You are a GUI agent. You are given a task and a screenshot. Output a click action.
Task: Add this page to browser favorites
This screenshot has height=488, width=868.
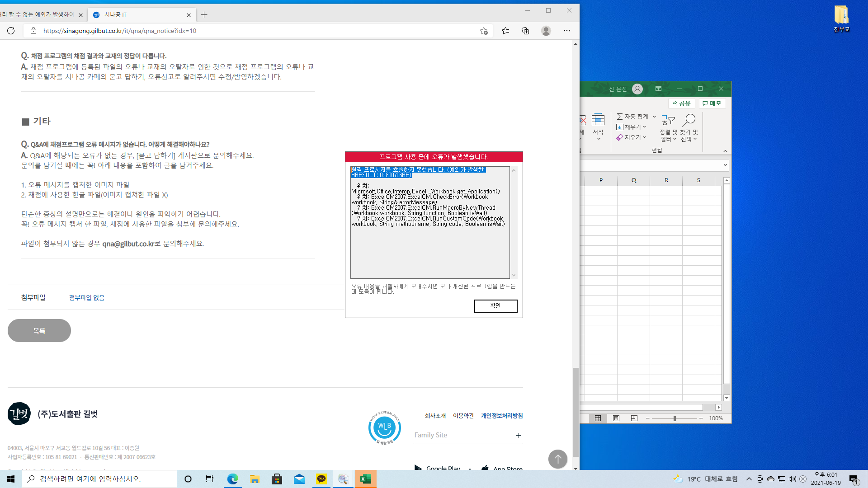pyautogui.click(x=484, y=31)
